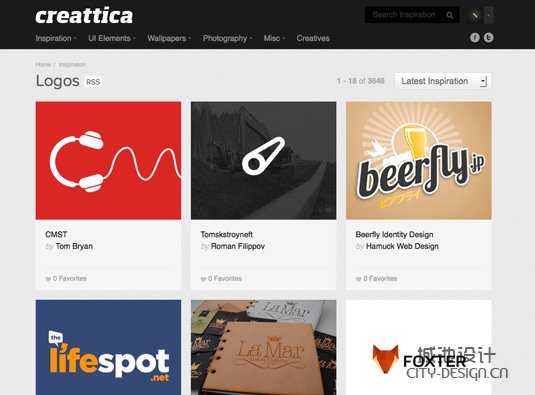Viewport: 535px width, 395px height.
Task: Click the Search Inspiration input field
Action: click(405, 15)
